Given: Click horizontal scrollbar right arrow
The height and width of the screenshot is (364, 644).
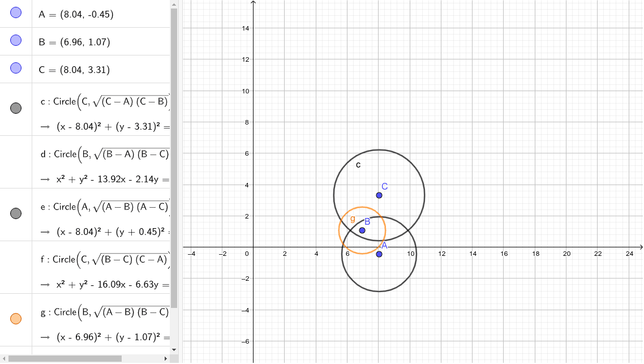Looking at the screenshot, I should 166,358.
